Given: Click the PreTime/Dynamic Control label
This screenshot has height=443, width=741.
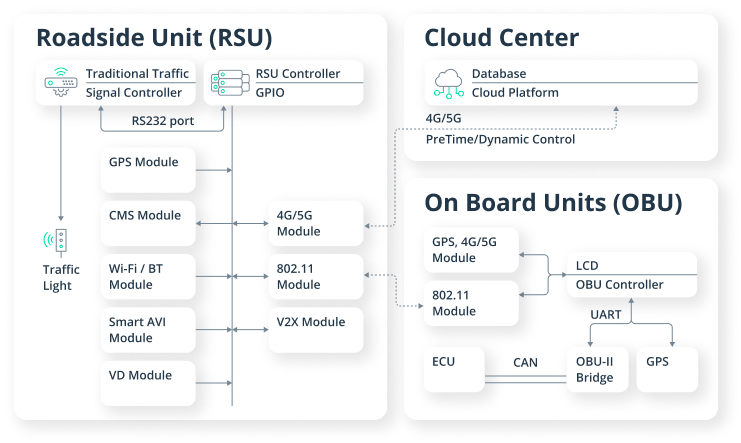Looking at the screenshot, I should tap(500, 139).
